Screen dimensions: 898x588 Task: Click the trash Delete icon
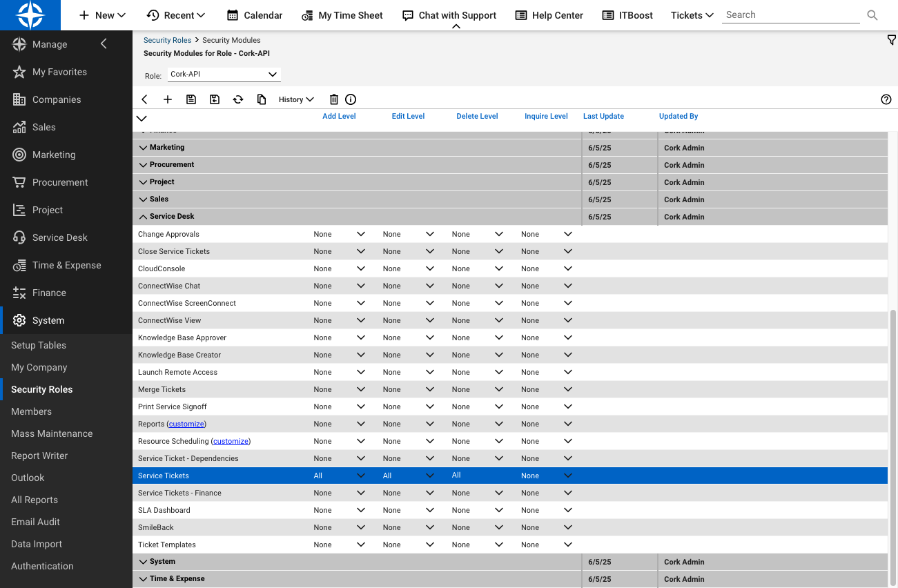[334, 99]
